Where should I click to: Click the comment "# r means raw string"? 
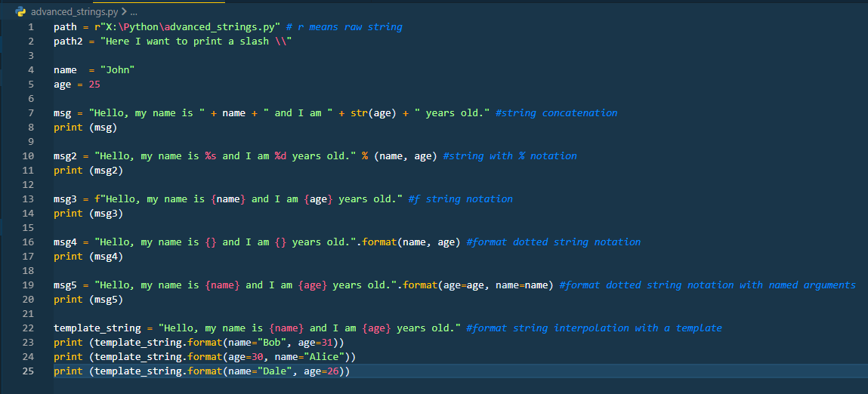[x=344, y=27]
